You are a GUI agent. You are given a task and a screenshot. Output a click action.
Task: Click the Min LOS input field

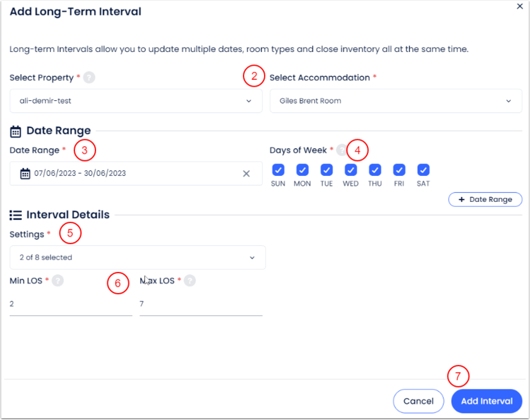(71, 304)
